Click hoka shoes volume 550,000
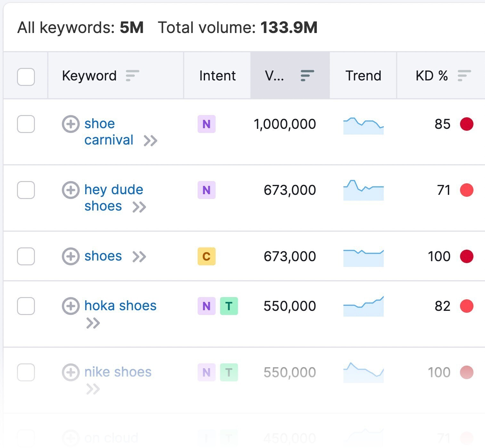 (x=290, y=306)
